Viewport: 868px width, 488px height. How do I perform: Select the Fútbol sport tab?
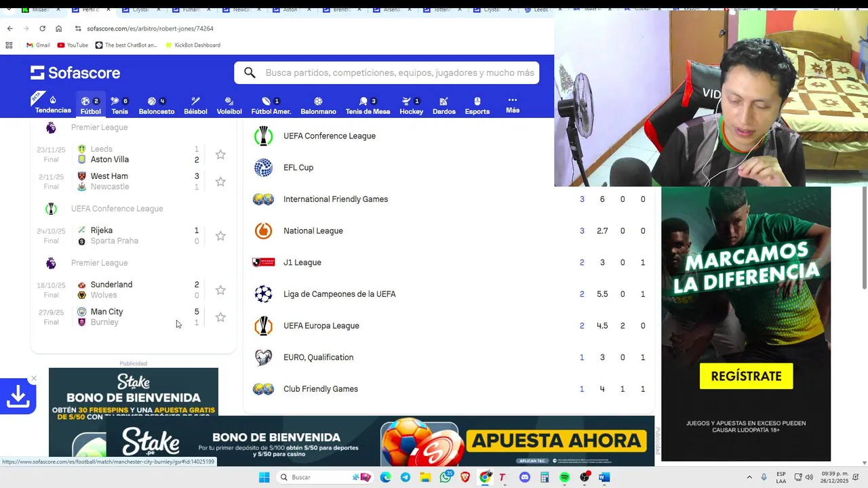(x=90, y=105)
